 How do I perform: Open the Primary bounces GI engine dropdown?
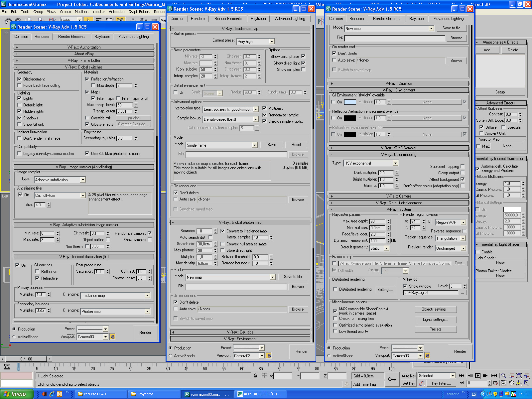pos(147,296)
